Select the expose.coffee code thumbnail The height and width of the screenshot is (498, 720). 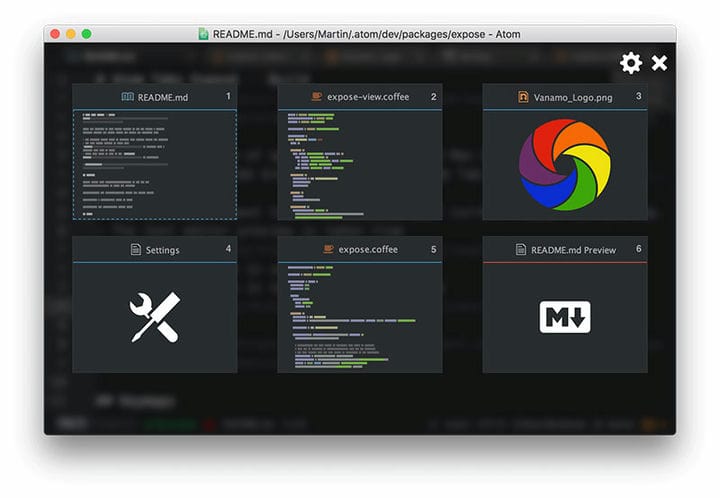click(x=360, y=318)
